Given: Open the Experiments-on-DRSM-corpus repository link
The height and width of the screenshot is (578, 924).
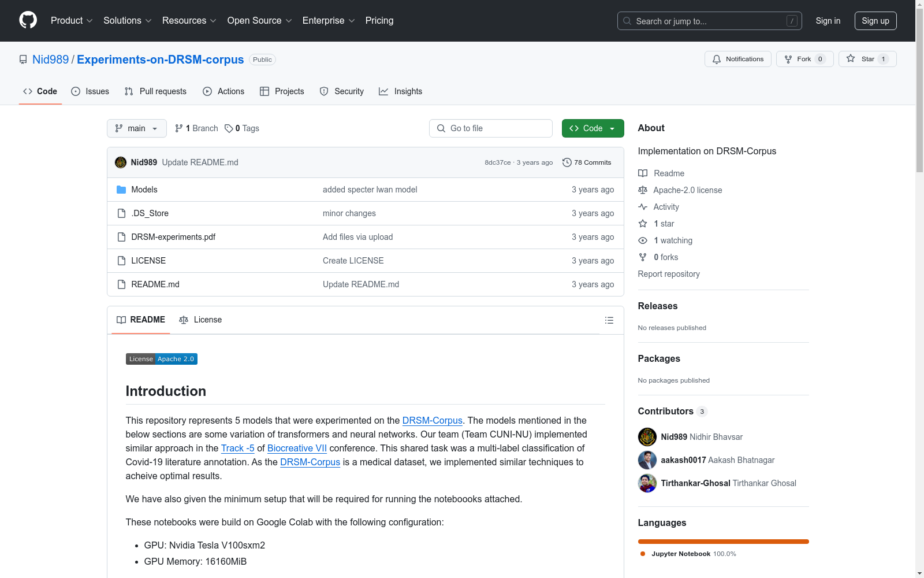Looking at the screenshot, I should point(161,60).
